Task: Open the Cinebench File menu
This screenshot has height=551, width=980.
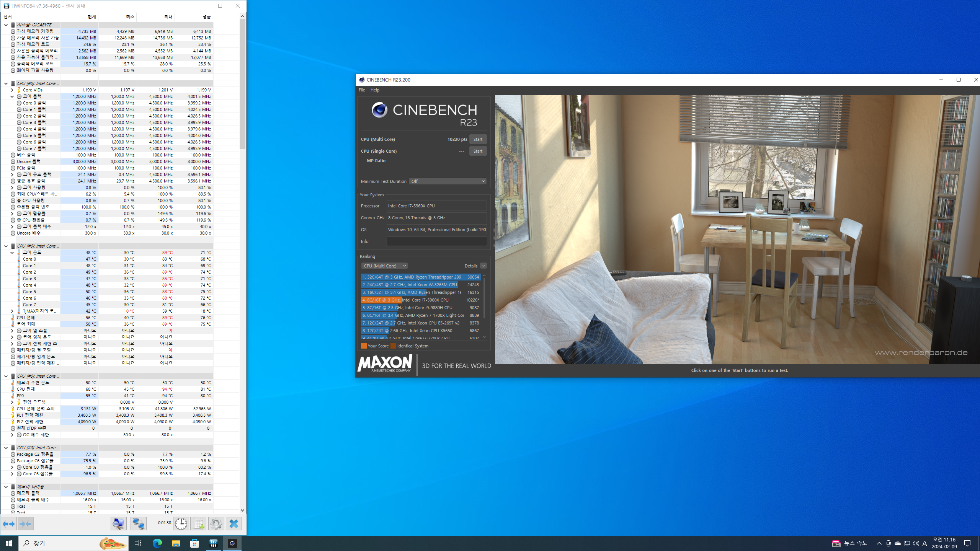Action: (x=362, y=90)
